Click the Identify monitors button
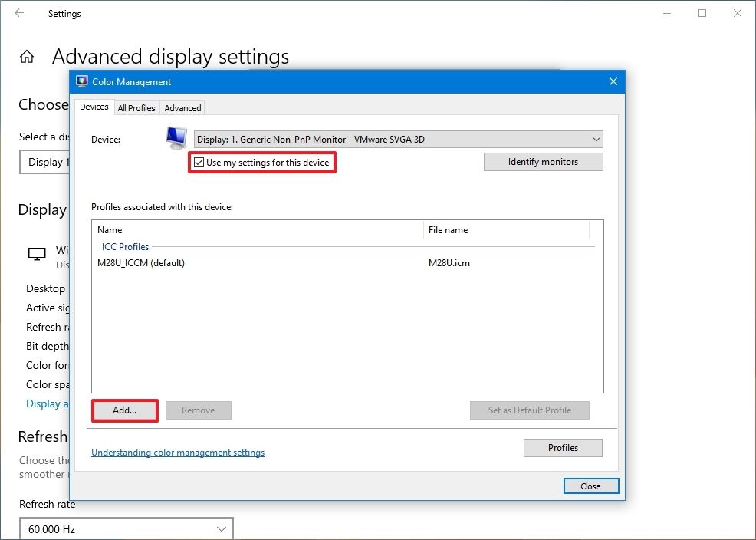 (x=543, y=161)
